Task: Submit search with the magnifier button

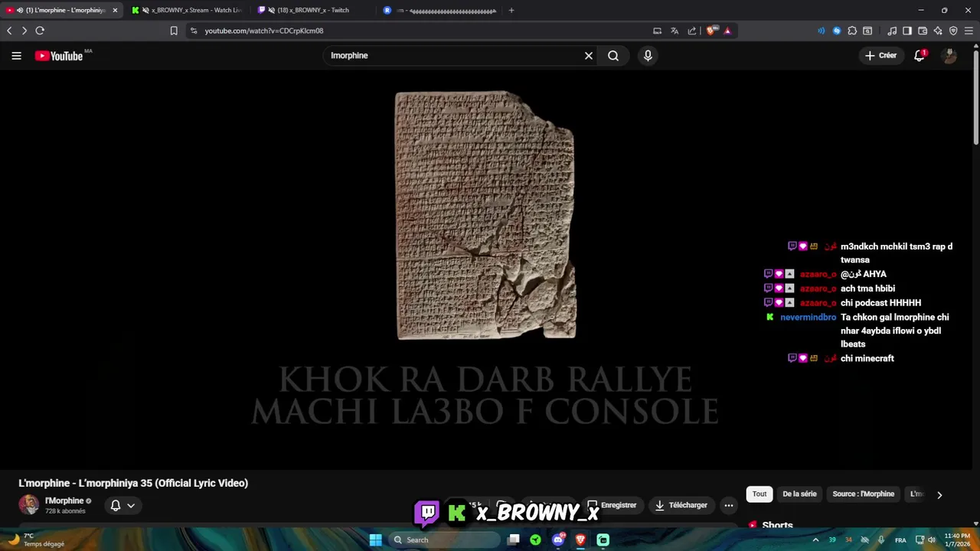Action: point(613,55)
